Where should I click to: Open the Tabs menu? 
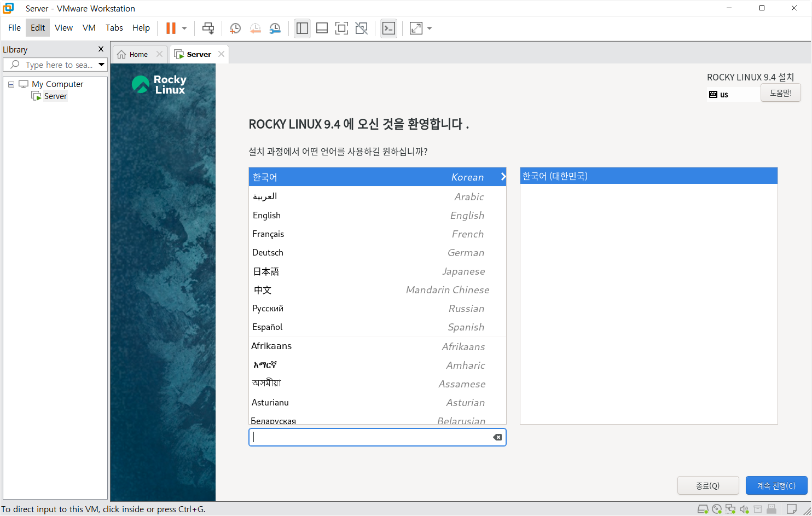114,28
